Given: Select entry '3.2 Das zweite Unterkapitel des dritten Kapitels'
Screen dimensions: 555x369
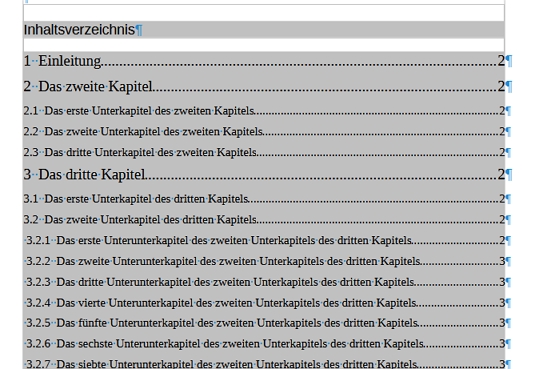Looking at the screenshot, I should click(x=264, y=219).
